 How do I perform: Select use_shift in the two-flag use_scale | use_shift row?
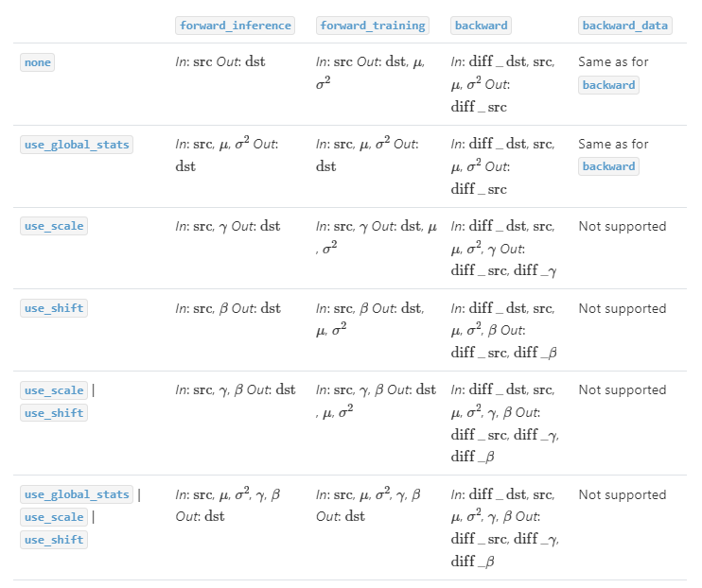pos(54,413)
